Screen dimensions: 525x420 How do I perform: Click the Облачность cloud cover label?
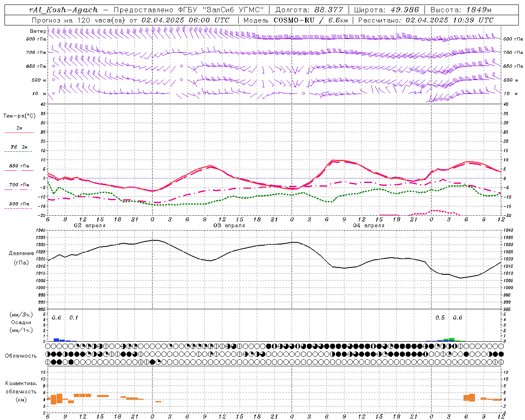coord(21,356)
